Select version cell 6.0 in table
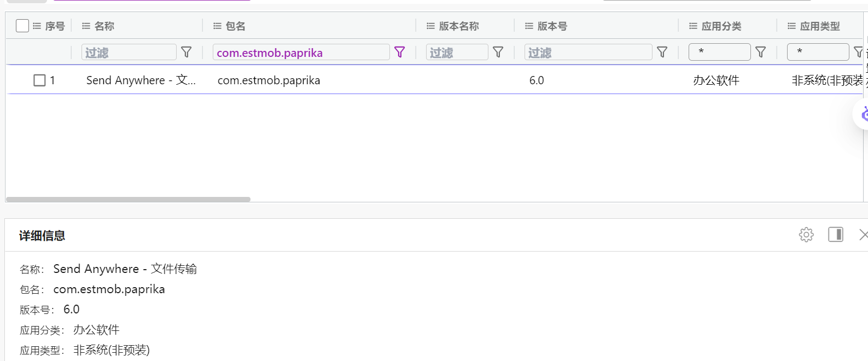Viewport: 868px width, 361px height. [x=537, y=80]
